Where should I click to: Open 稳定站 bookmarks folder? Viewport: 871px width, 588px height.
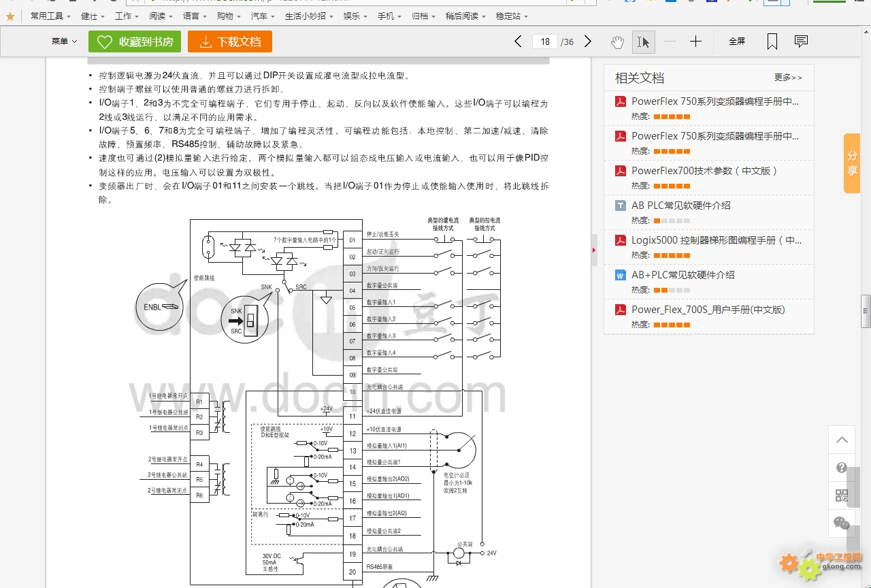512,16
